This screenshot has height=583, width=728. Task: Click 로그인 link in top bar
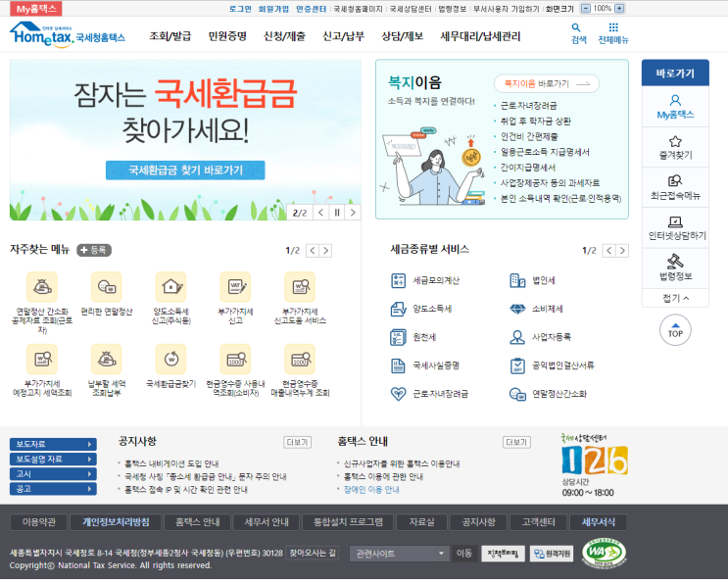point(240,9)
